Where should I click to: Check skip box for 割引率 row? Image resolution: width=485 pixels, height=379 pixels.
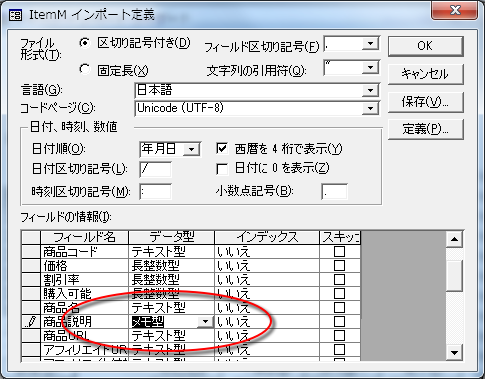point(339,279)
